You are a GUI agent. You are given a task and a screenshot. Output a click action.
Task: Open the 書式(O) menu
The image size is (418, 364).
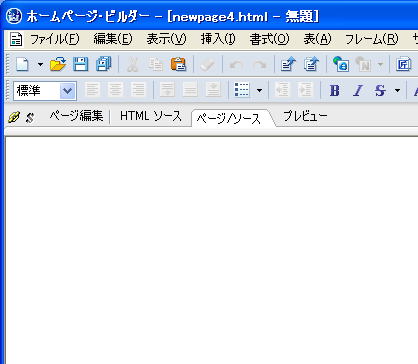point(269,39)
